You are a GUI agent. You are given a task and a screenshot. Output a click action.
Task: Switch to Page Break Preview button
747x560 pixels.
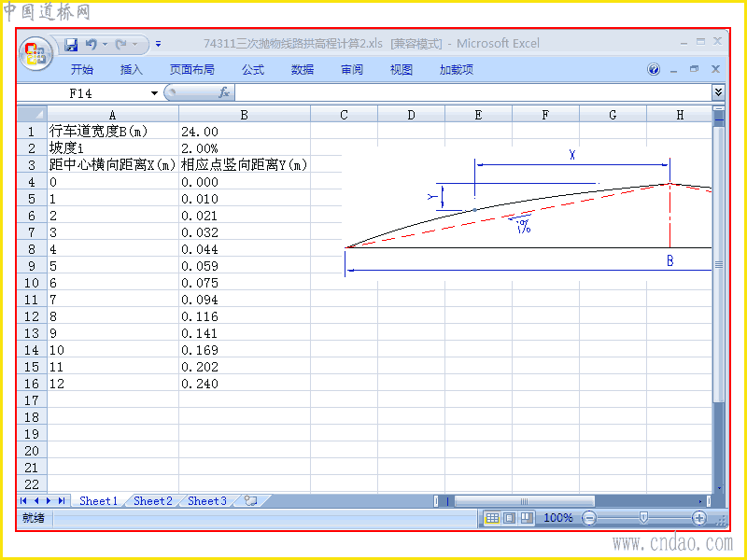coord(527,518)
